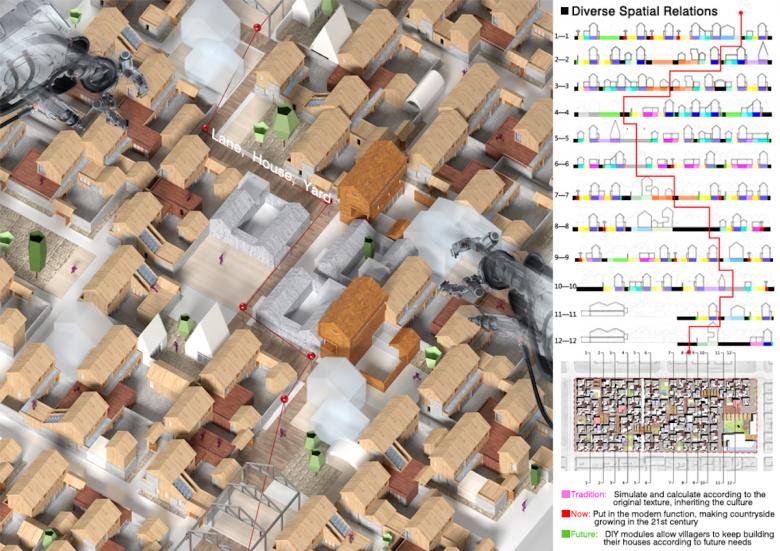Select the 10—10 section label
The image size is (780, 551).
[563, 286]
